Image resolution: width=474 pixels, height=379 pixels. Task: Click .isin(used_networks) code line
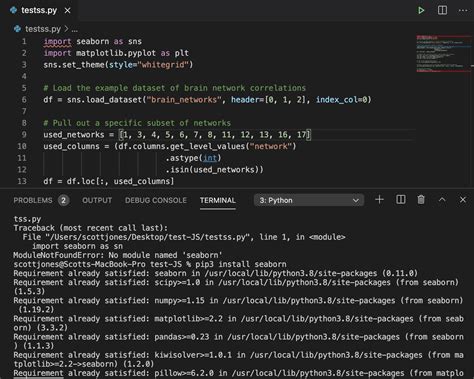[214, 170]
